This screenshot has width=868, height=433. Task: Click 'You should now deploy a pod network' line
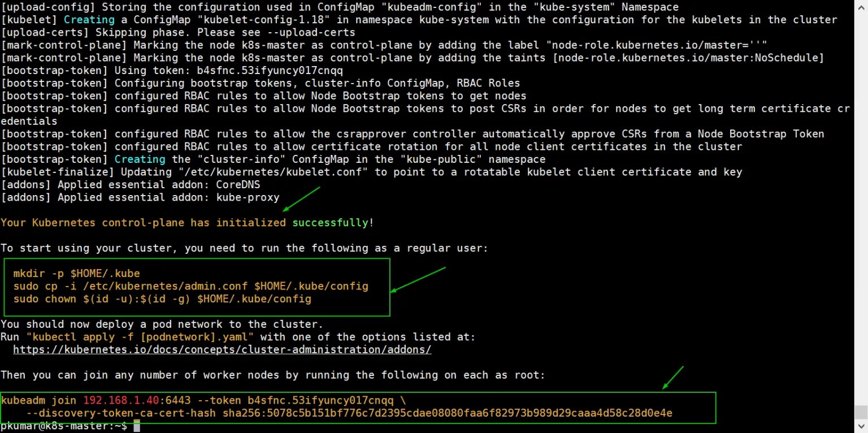(162, 324)
